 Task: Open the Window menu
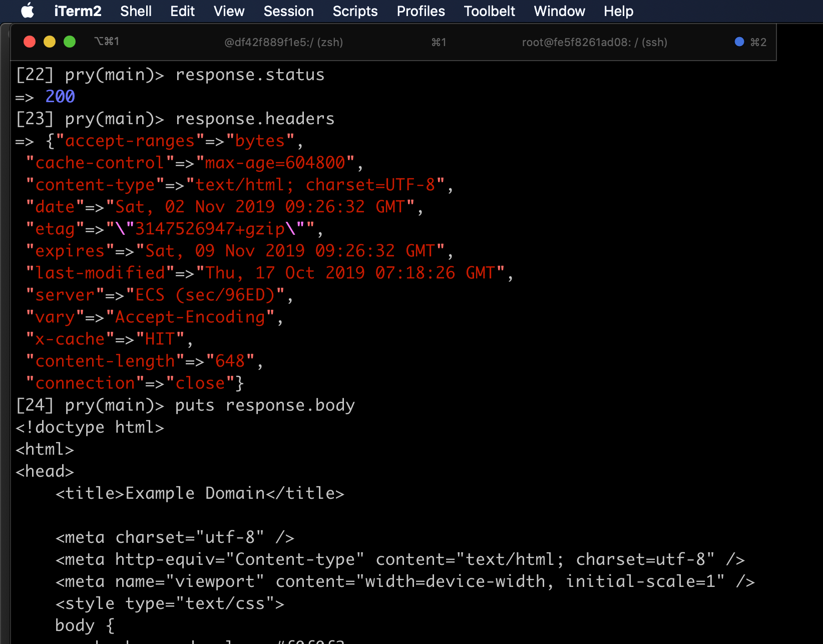coord(559,11)
